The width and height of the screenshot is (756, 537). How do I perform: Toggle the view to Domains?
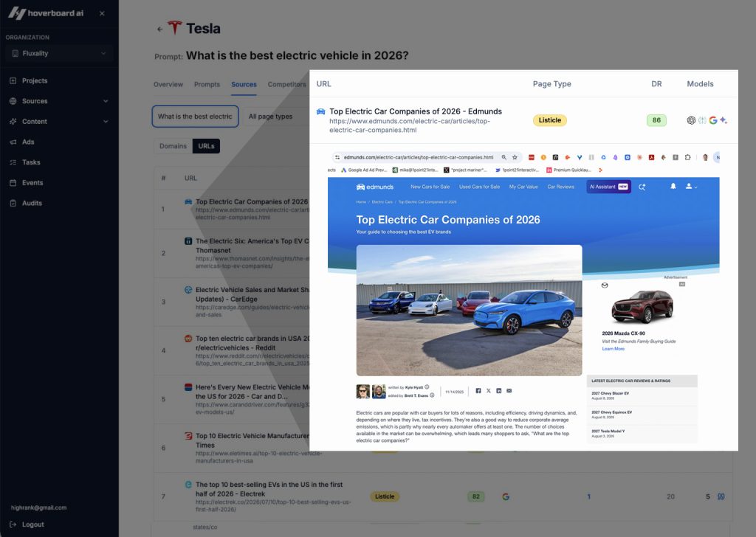pyautogui.click(x=173, y=146)
